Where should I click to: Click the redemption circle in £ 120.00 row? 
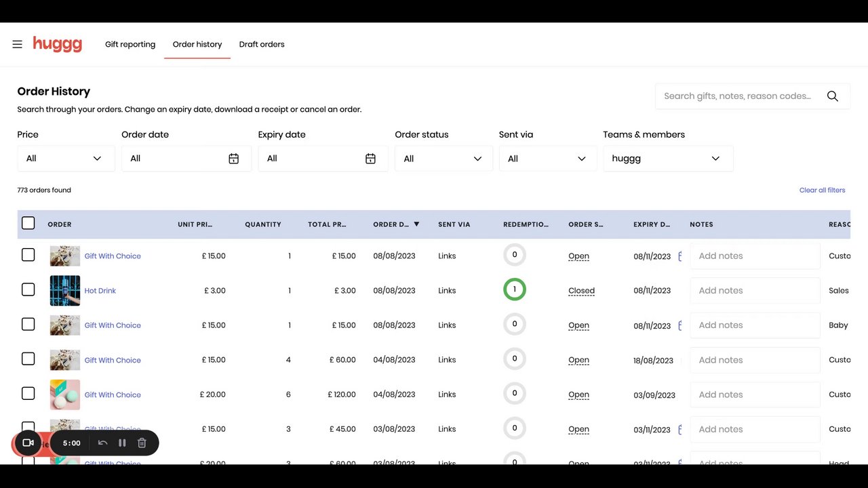[x=515, y=393]
